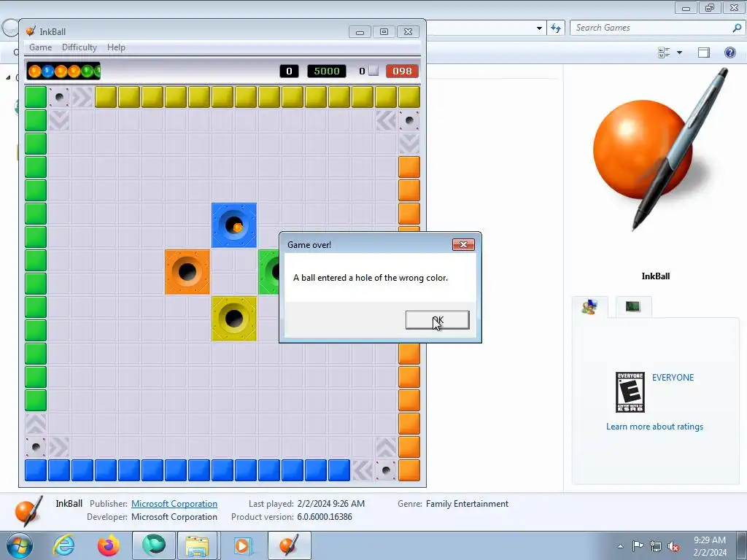
Task: Switch to the ratings tab
Action: click(589, 307)
